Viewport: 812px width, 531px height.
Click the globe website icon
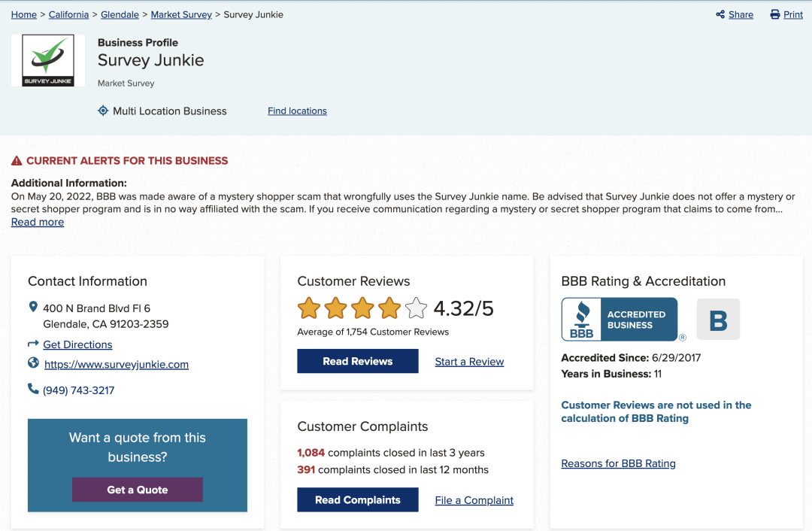pos(33,363)
